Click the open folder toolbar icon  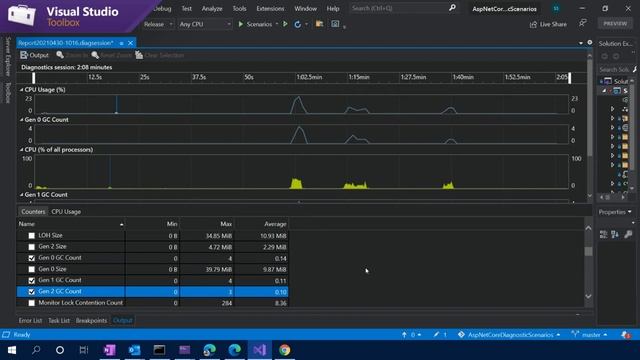click(x=320, y=24)
